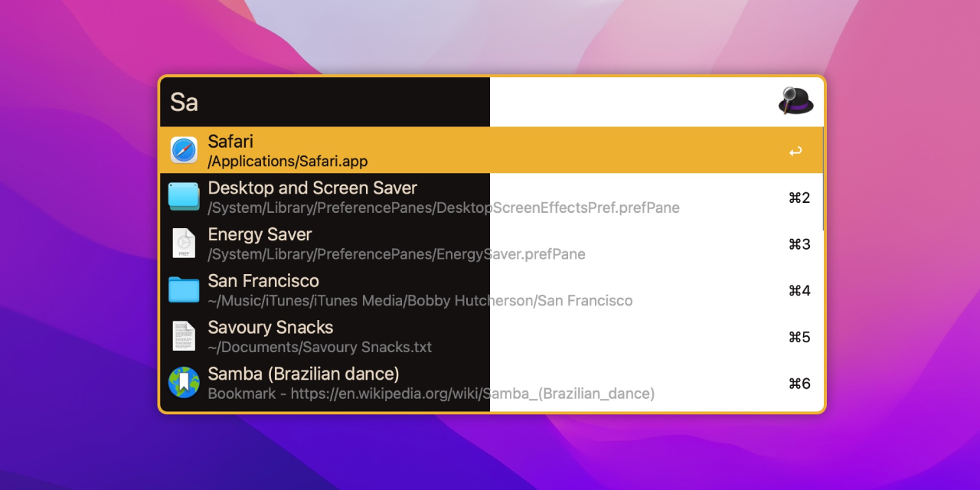Click the Desktop and Screen Saver preference icon
Screen dimensions: 980x490
click(182, 197)
